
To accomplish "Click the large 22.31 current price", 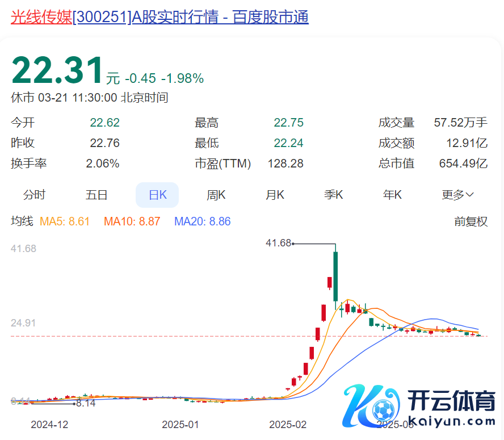I will coord(57,71).
